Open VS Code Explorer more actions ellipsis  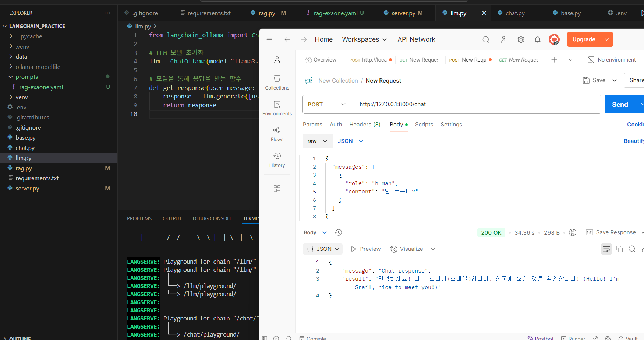pyautogui.click(x=107, y=13)
